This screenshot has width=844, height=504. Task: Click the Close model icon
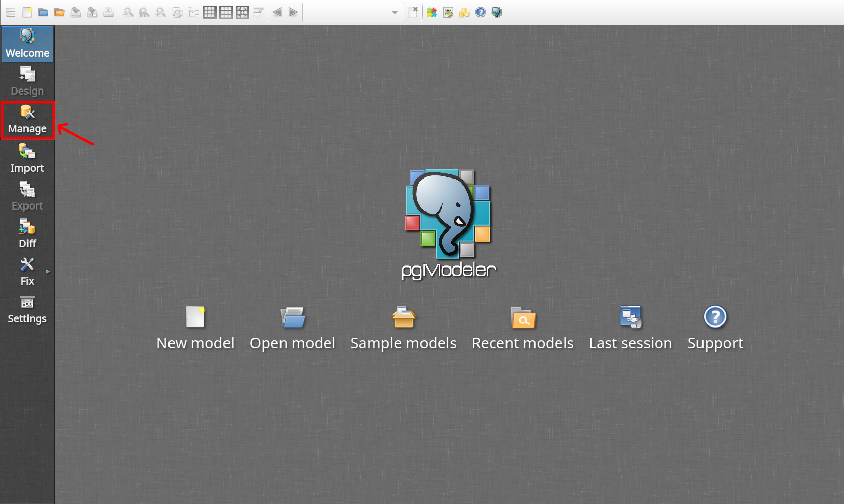[413, 12]
